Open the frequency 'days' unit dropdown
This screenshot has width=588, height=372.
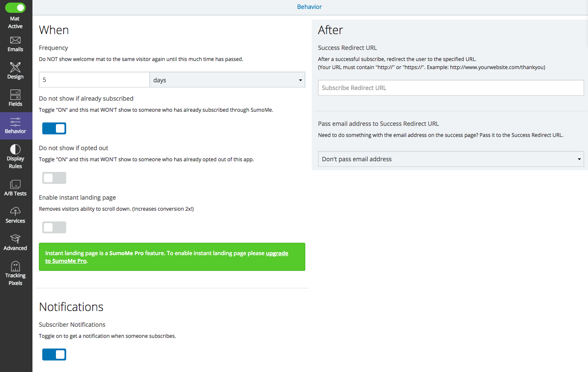(x=227, y=80)
